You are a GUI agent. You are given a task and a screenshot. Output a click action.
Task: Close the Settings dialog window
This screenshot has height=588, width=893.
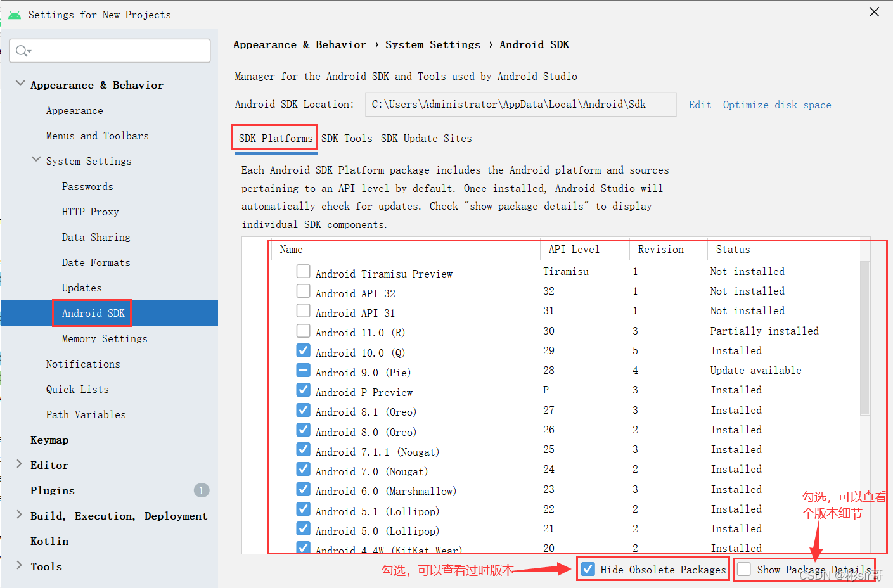pyautogui.click(x=874, y=12)
